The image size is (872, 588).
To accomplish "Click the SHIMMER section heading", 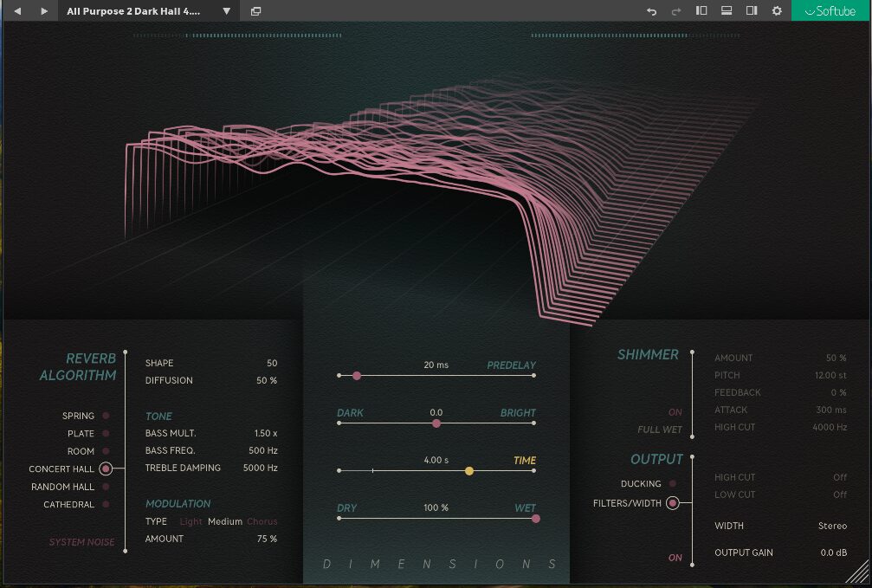I will click(x=648, y=354).
